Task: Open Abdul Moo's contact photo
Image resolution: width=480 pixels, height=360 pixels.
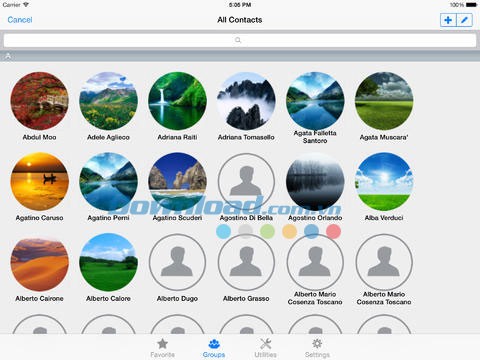Action: click(39, 101)
